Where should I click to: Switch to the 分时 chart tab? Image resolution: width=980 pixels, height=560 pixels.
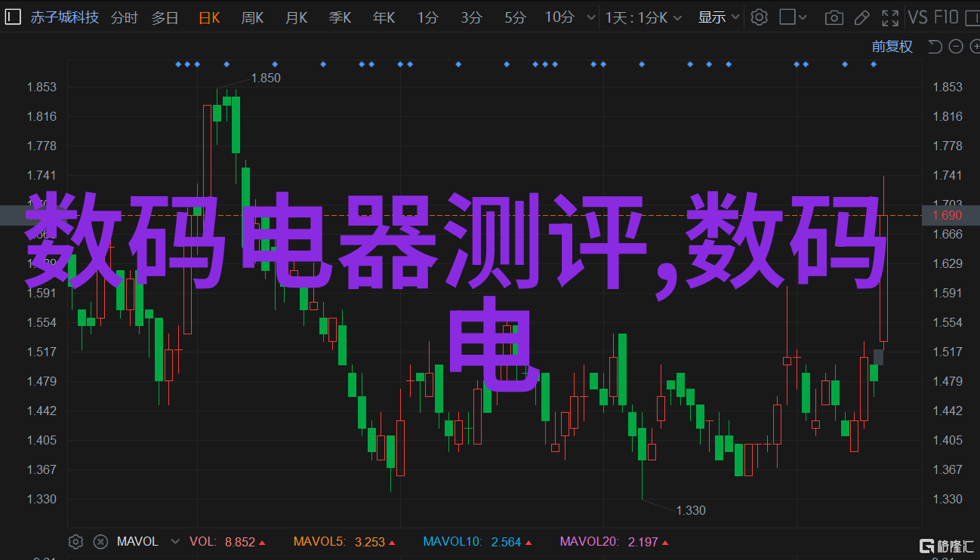(x=124, y=17)
